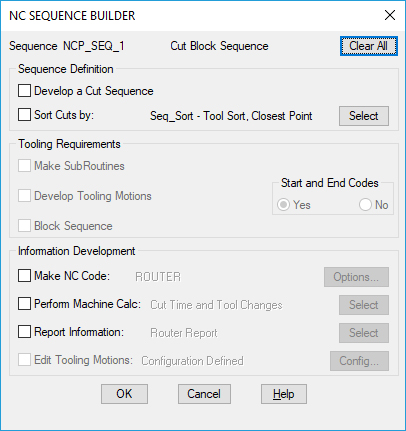Viewport: 406px width, 431px height.
Task: Click the Cancel button
Action: 204,394
